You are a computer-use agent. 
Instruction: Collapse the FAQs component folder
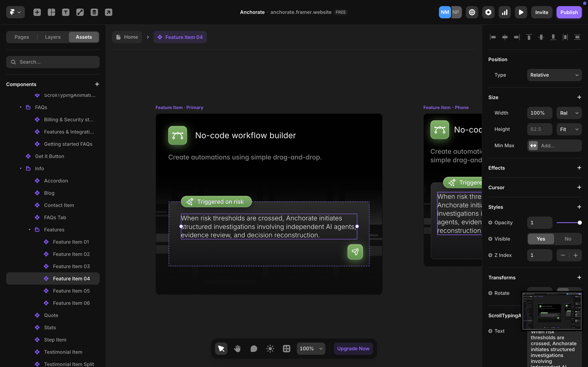pyautogui.click(x=20, y=107)
